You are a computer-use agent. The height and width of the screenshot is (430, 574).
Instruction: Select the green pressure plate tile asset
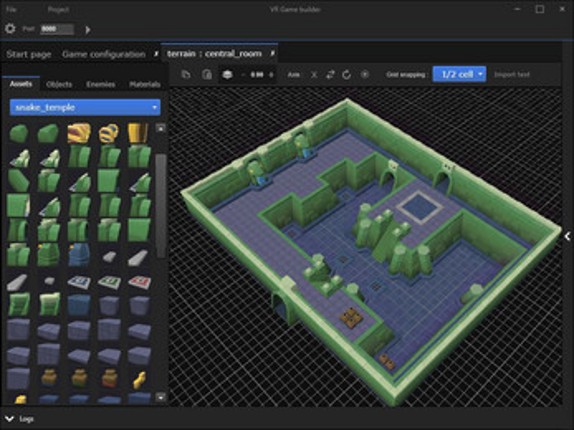[109, 282]
